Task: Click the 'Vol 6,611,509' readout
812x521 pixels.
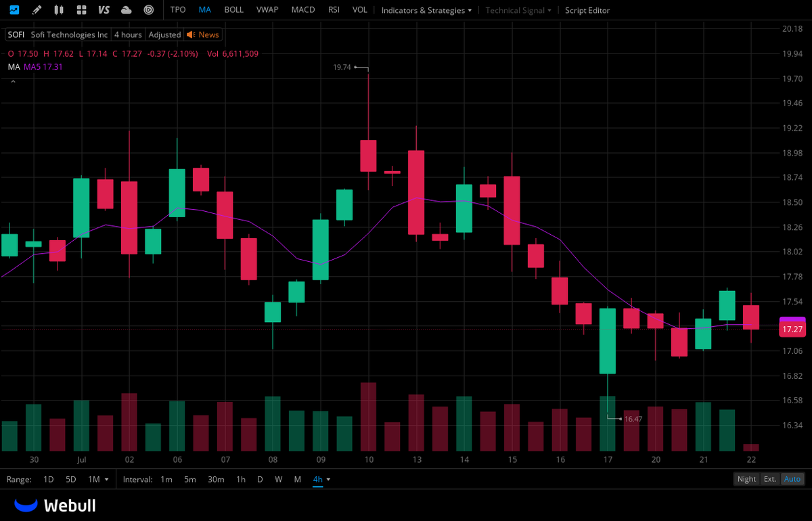Action: coord(233,53)
